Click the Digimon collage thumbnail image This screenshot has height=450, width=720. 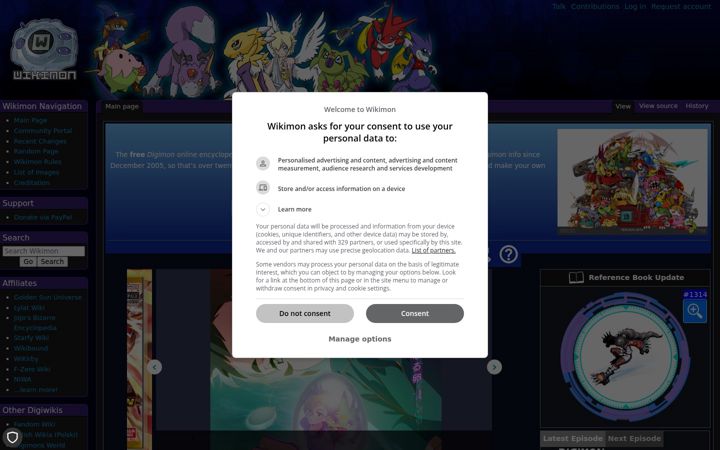coord(632,181)
